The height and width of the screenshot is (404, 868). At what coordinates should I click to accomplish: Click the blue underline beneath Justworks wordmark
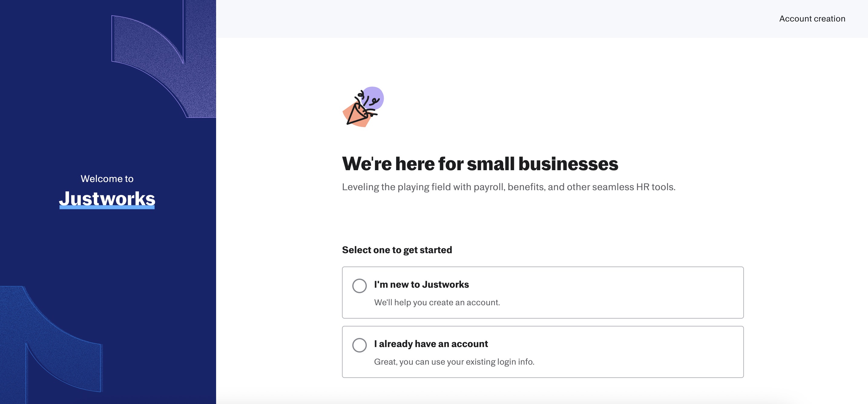(x=107, y=207)
